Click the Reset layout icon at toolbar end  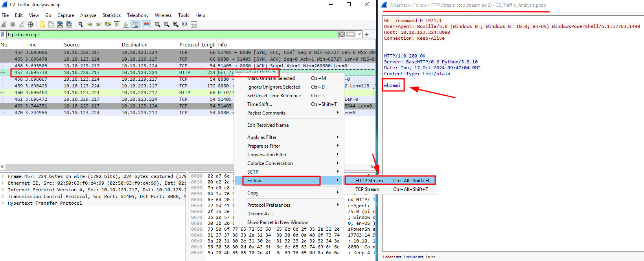click(x=194, y=24)
